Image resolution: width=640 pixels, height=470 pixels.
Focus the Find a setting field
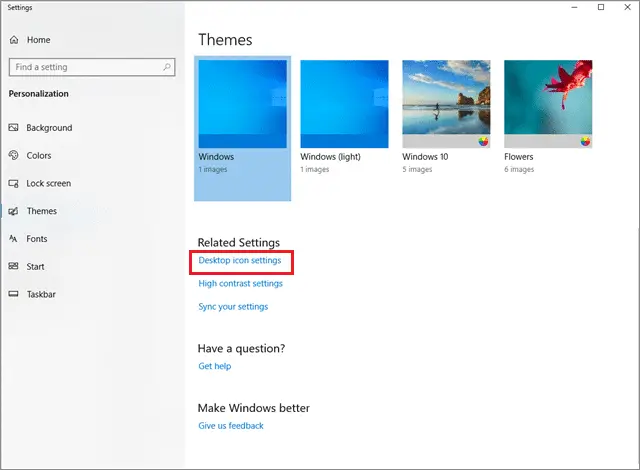[92, 67]
